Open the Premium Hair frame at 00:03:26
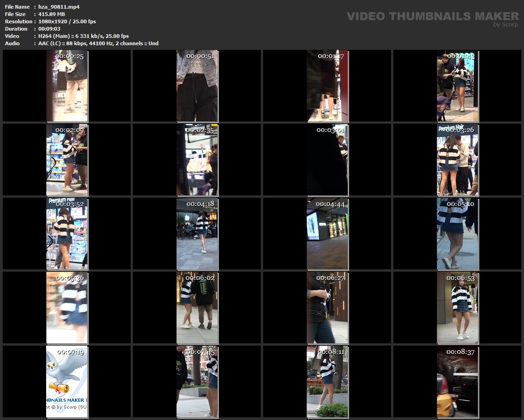Viewport: 524px width, 420px height. click(x=458, y=160)
